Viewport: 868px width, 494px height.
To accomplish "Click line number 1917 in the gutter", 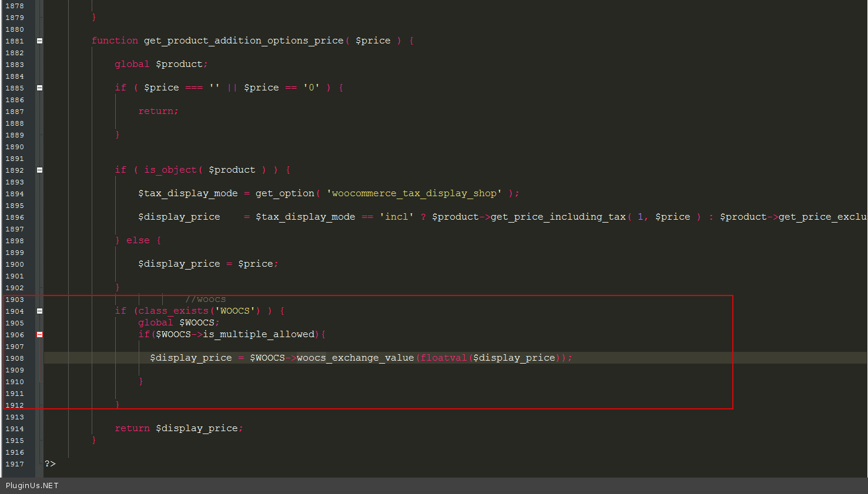I will pos(15,464).
